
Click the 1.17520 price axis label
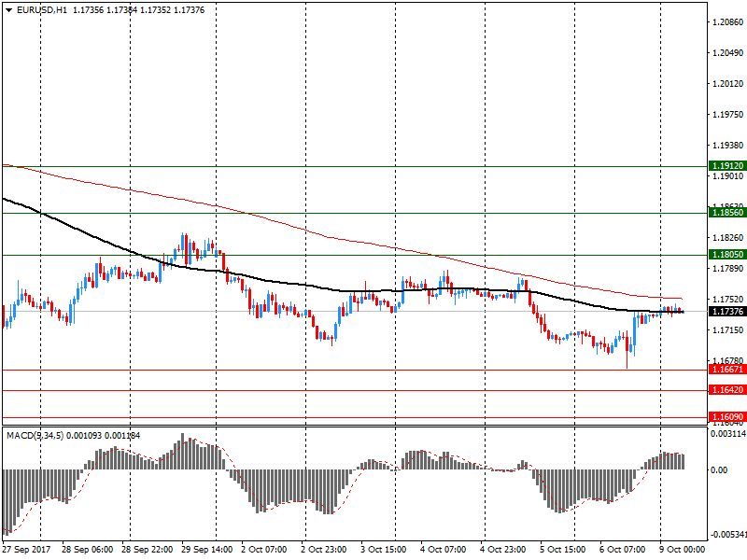[728, 299]
